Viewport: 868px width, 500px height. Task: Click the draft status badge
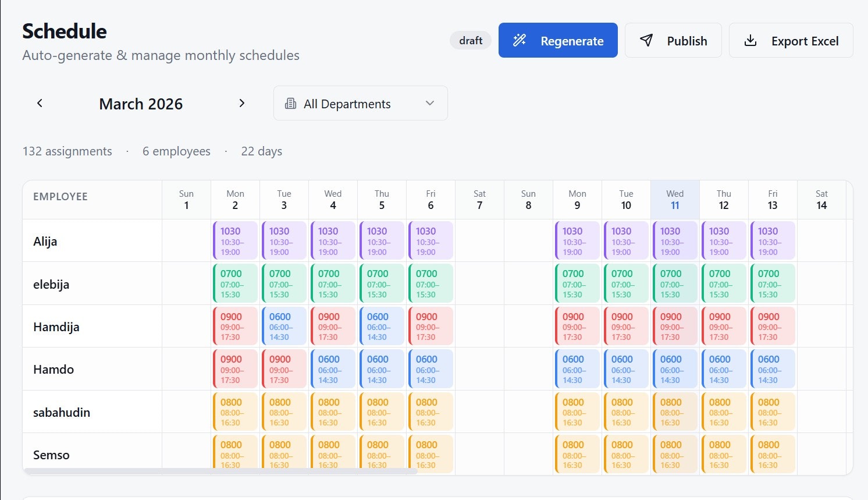[x=471, y=40]
